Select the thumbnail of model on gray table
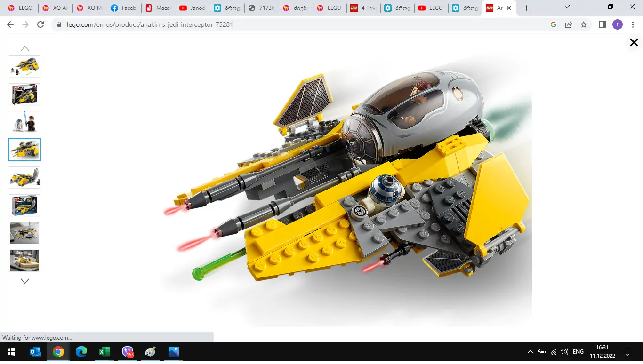This screenshot has width=643, height=364. coord(25,233)
